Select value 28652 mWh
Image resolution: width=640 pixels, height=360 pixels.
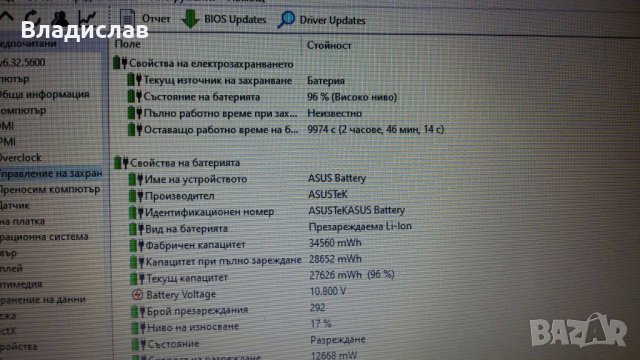pos(335,259)
